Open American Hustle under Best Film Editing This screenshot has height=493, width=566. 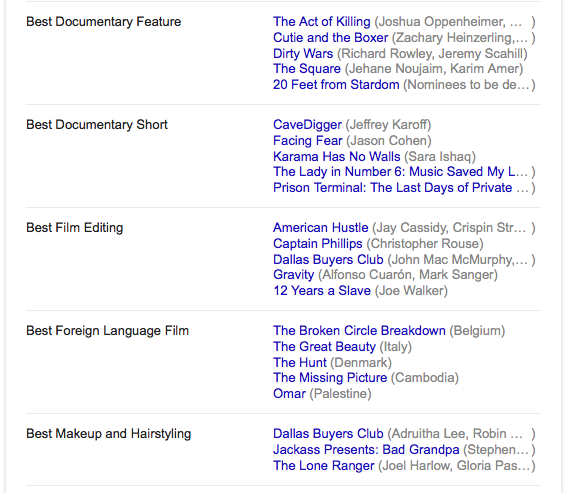coord(321,228)
